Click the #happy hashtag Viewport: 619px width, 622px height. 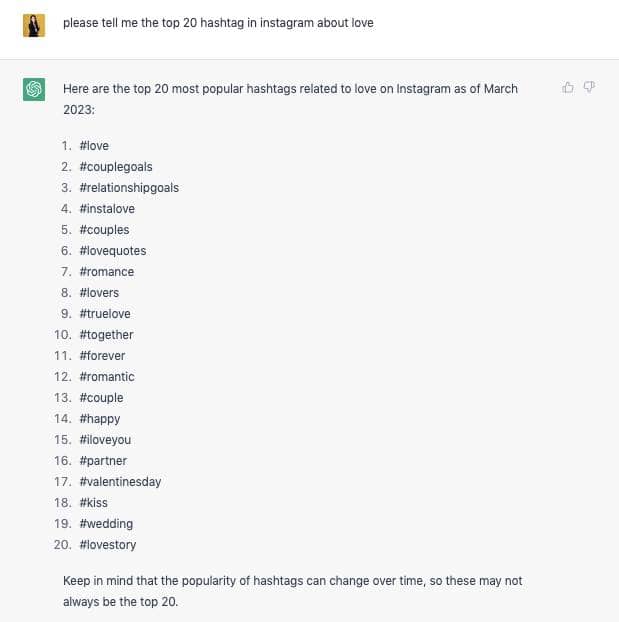click(100, 419)
